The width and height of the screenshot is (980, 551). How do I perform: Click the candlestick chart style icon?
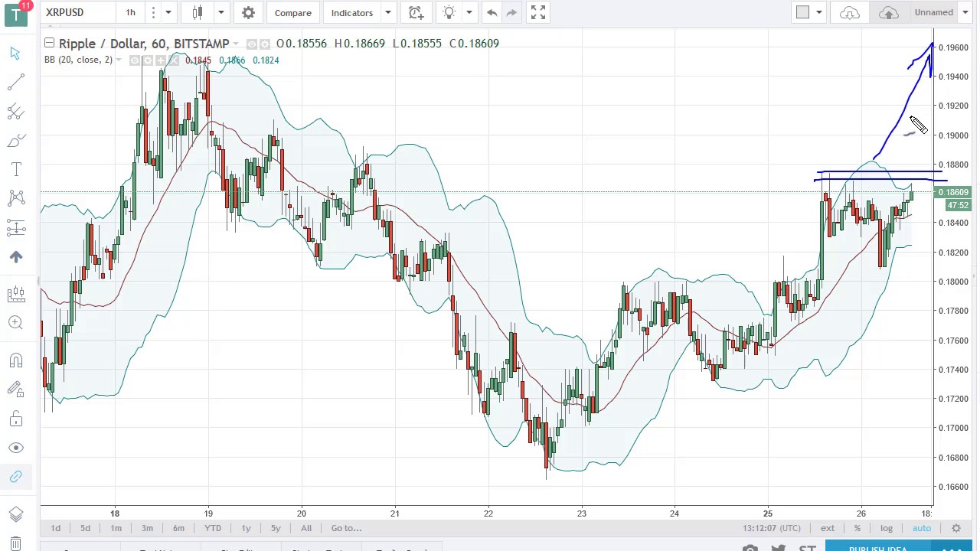click(198, 12)
